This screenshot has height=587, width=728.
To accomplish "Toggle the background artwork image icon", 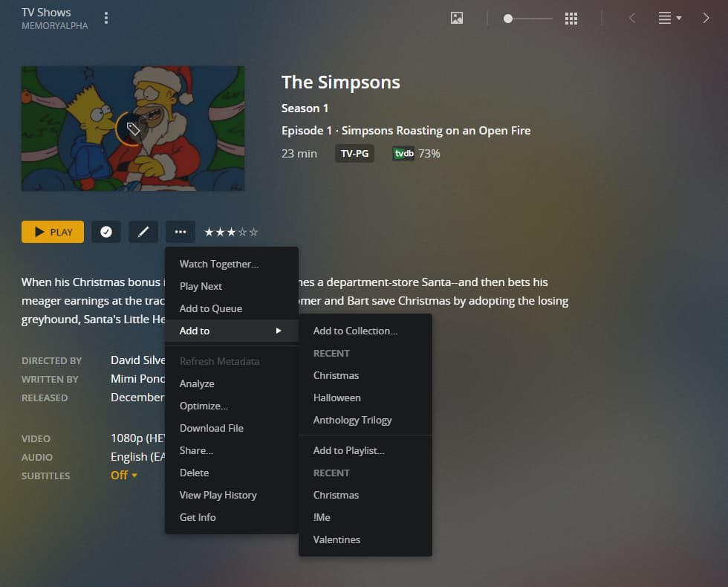I will (x=457, y=18).
